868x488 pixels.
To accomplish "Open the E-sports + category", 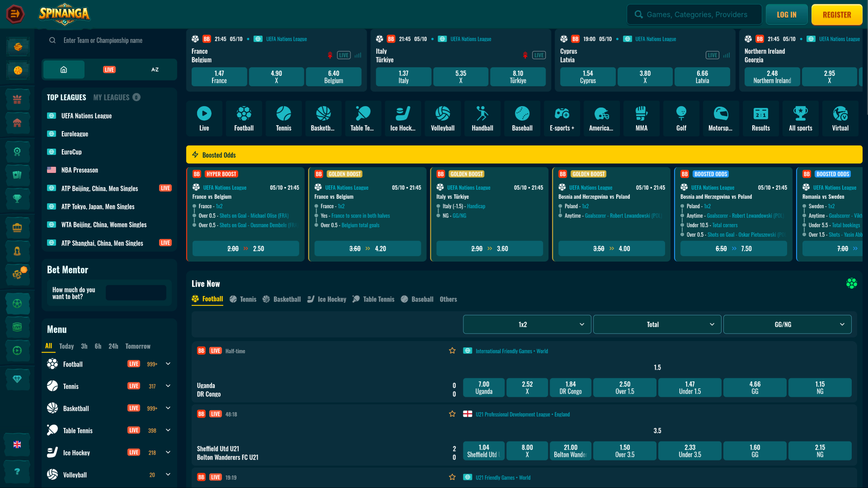I will 562,118.
